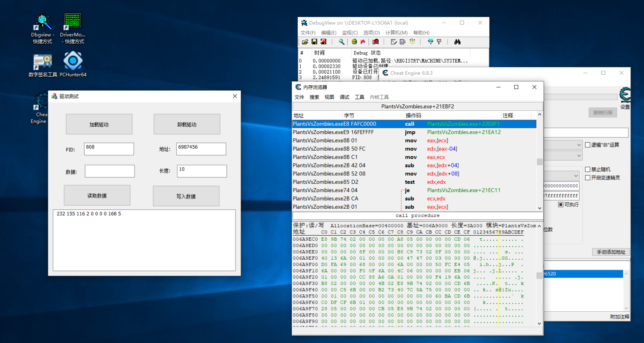The height and width of the screenshot is (343, 644).
Task: Open the 文件(F) menu in DebugView
Action: 308,33
